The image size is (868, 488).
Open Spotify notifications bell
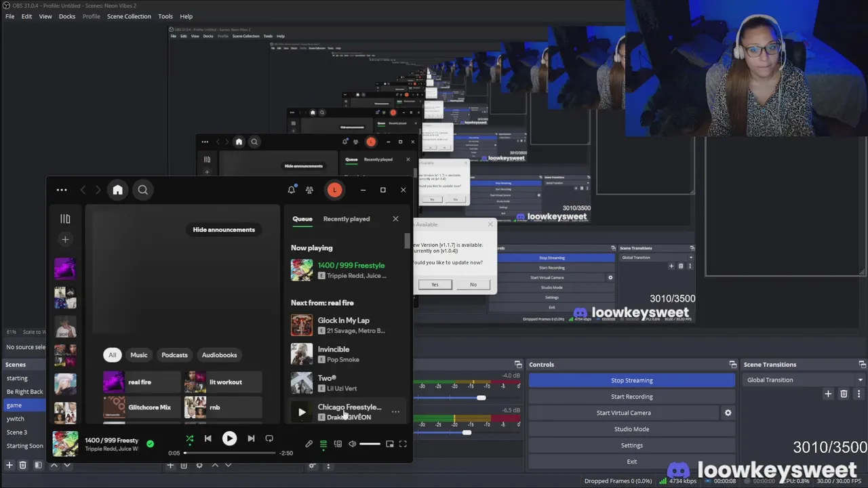291,190
